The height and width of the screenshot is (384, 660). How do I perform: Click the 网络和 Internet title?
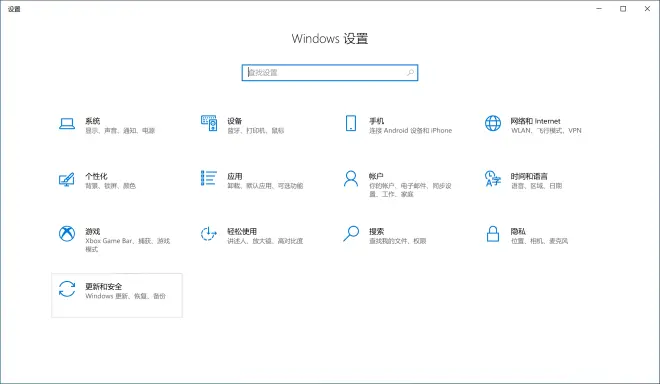tap(535, 121)
